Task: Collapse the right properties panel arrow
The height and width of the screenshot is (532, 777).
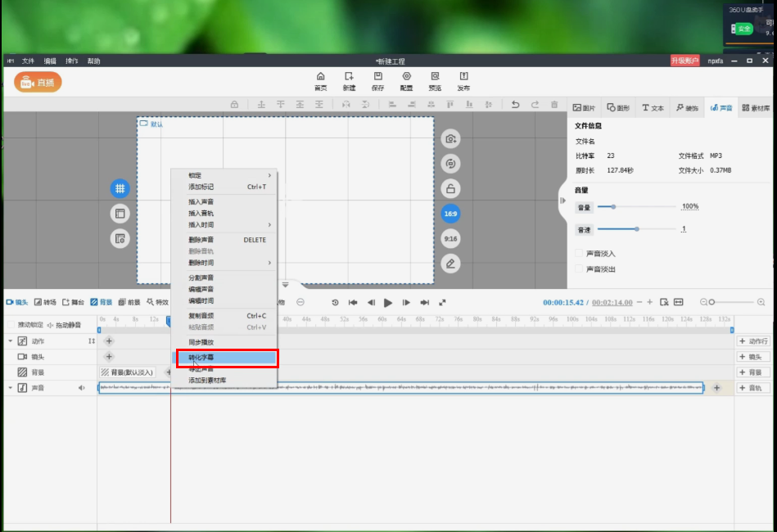Action: [x=562, y=201]
